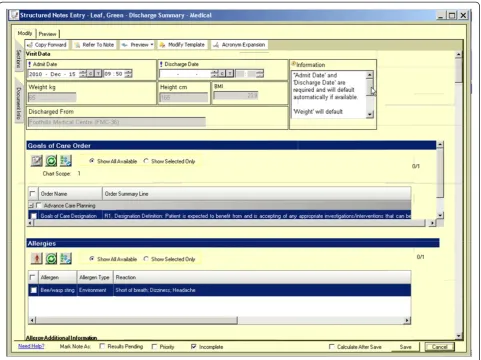
Task: Click the Cancel button
Action: pyautogui.click(x=439, y=347)
